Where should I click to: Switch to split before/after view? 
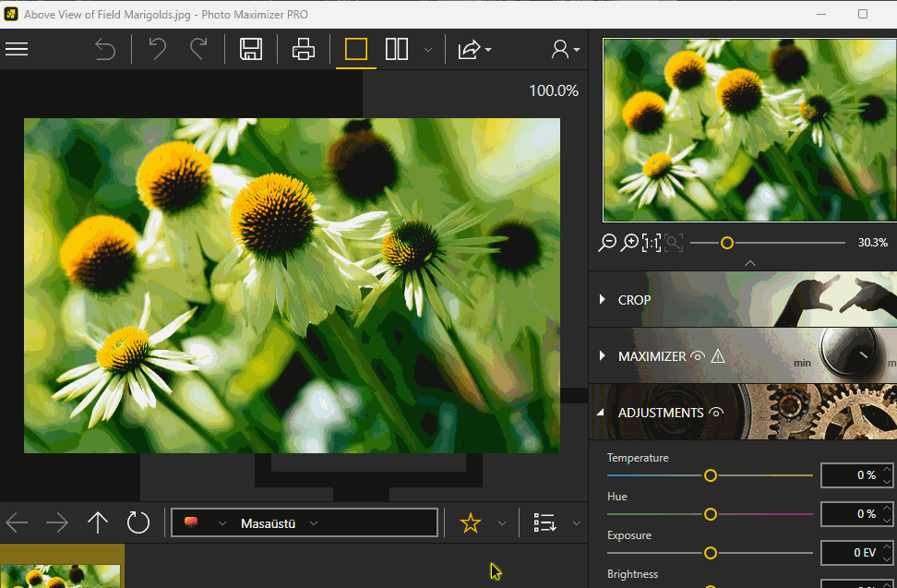click(x=397, y=49)
